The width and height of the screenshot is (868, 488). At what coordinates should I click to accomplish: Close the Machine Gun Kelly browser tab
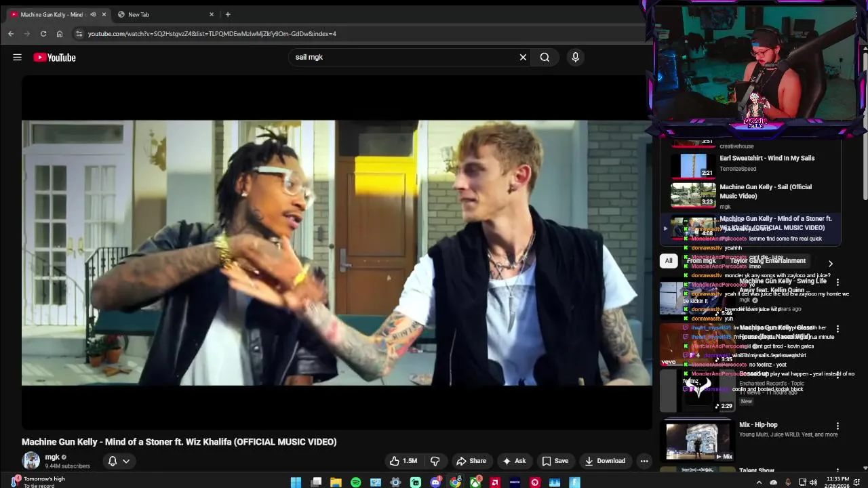104,14
